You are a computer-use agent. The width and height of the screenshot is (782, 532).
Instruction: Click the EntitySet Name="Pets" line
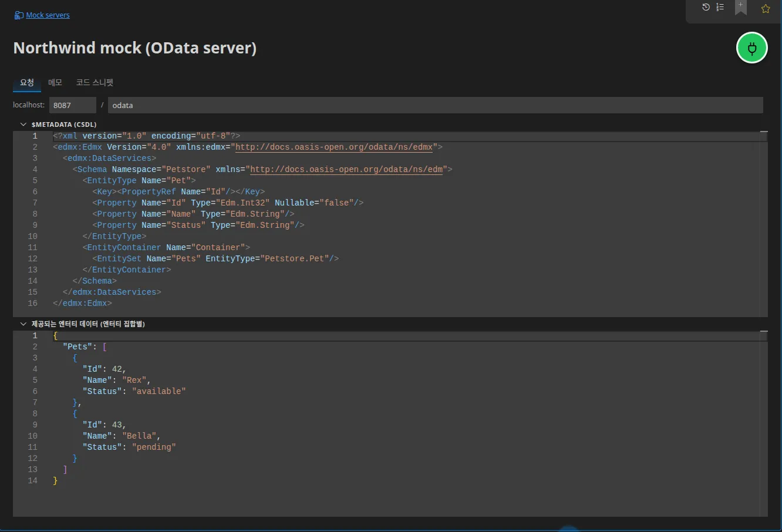[x=215, y=258]
